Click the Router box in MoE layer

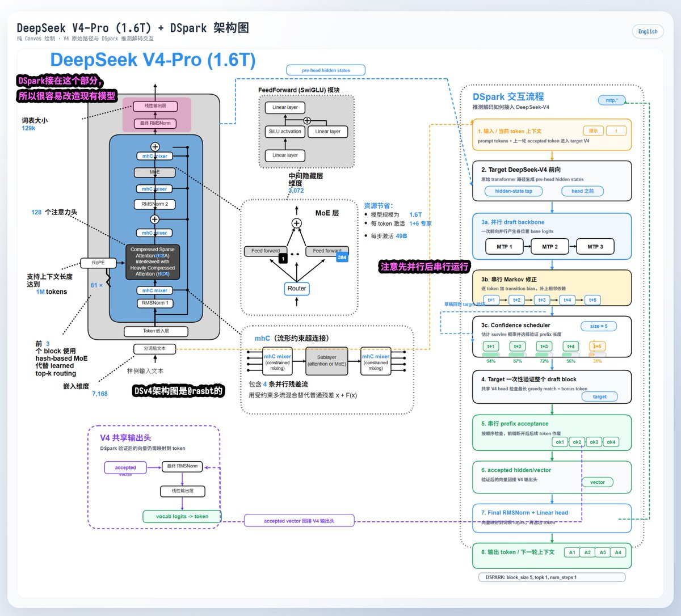click(297, 289)
